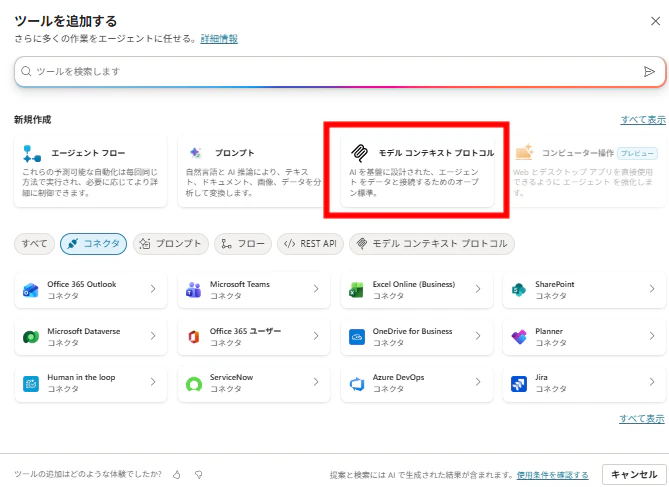The image size is (669, 487).
Task: Click the Office 365 ユーザー icon
Action: pos(193,337)
